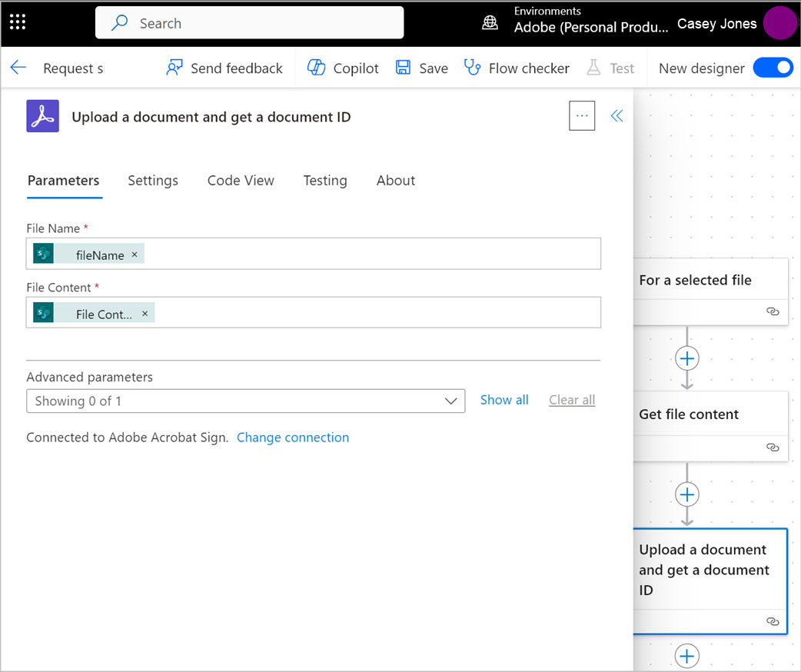Click the Send feedback icon
The width and height of the screenshot is (801, 672).
pyautogui.click(x=176, y=68)
